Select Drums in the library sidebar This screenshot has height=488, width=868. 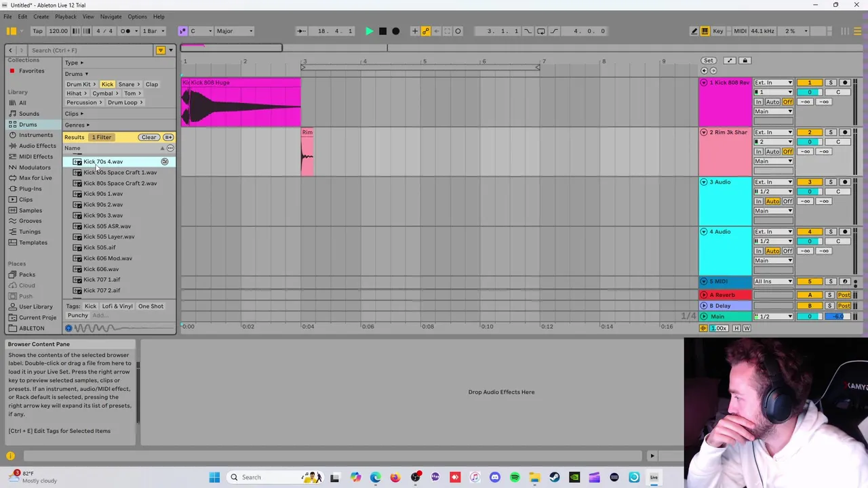28,125
